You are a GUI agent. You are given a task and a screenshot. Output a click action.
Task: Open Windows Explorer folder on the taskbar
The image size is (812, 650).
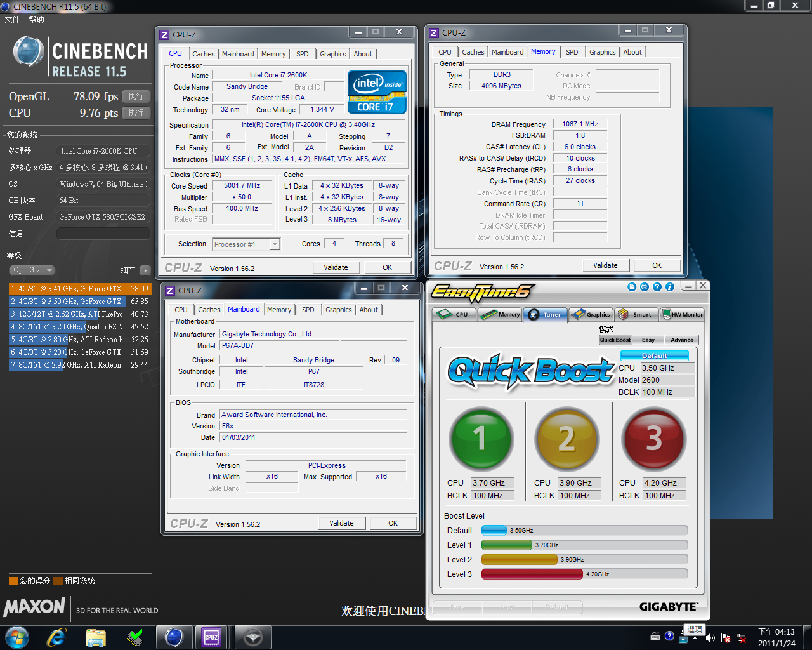coord(96,637)
